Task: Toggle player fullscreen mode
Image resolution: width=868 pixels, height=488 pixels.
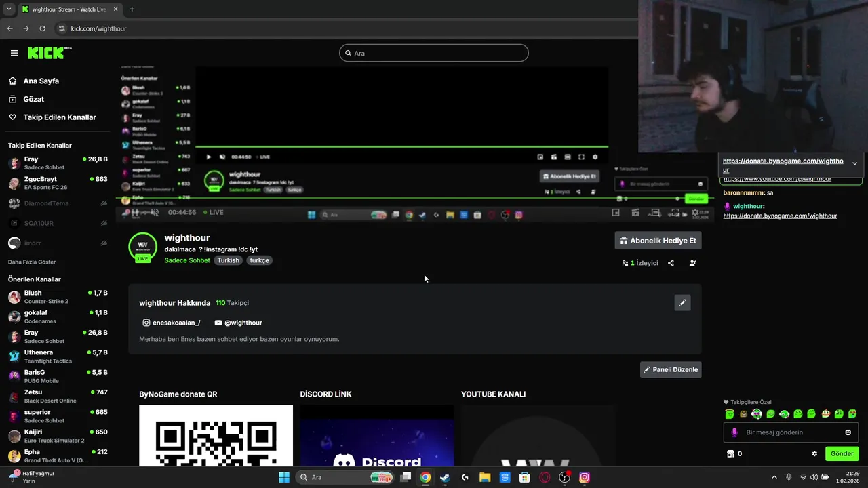Action: 675,212
